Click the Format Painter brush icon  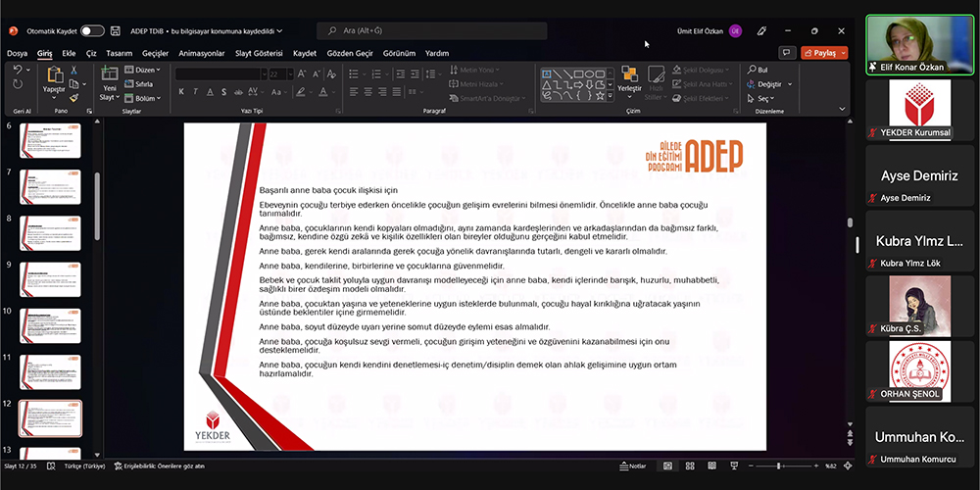[73, 98]
